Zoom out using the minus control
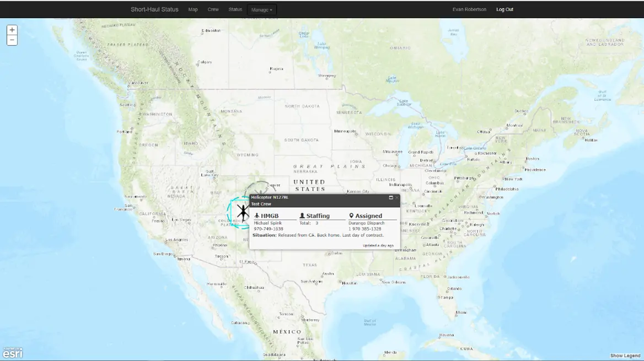This screenshot has width=644, height=361. point(12,40)
